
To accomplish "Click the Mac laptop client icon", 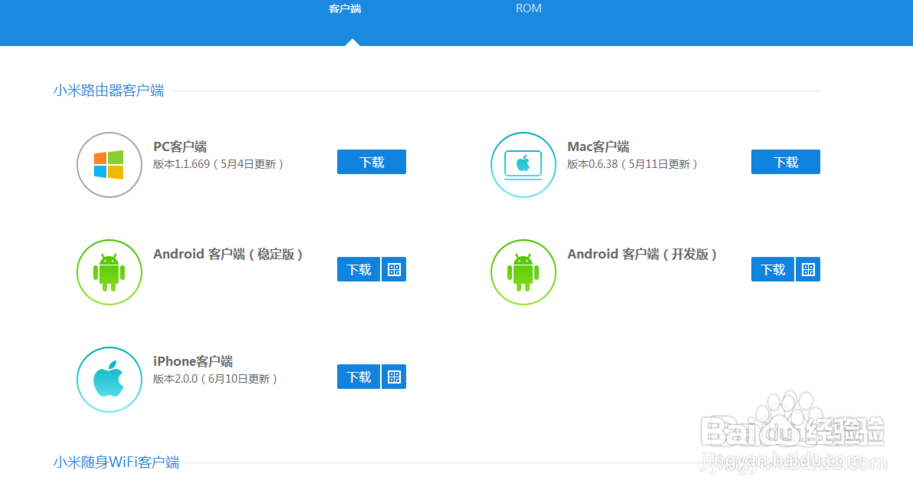I will pyautogui.click(x=523, y=165).
